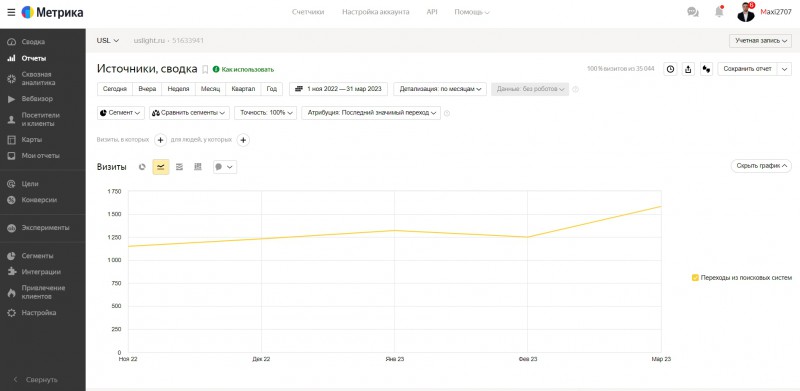
Task: Open the clock history icon near Сохранить отчет
Action: 670,69
